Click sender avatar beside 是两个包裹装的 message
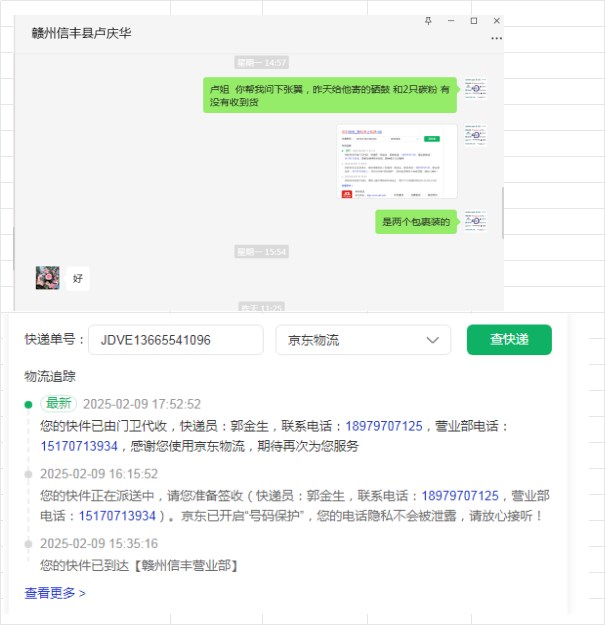 [475, 221]
